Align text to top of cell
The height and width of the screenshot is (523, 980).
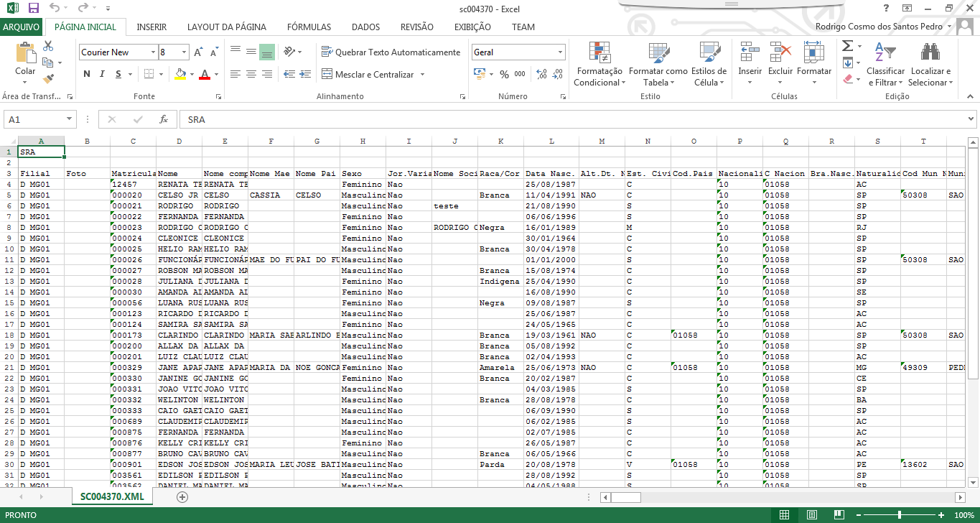[235, 52]
